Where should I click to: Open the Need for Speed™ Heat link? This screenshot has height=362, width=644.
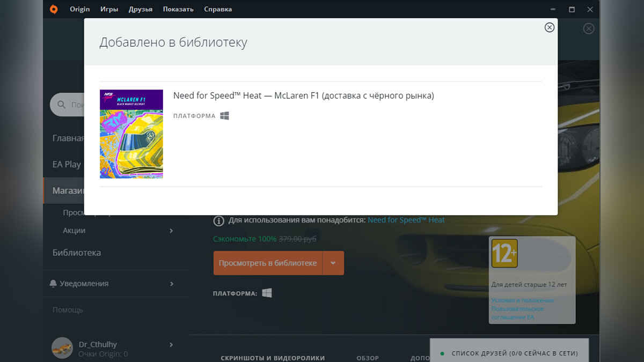406,220
